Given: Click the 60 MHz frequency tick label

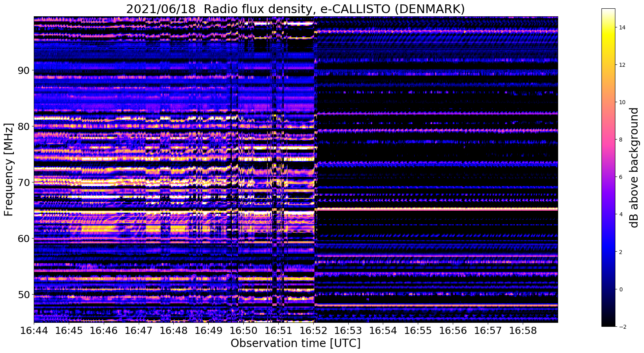Looking at the screenshot, I should (x=23, y=239).
